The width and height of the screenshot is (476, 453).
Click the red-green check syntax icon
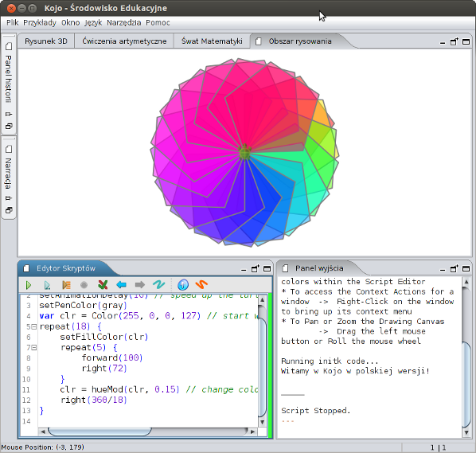[x=103, y=285]
